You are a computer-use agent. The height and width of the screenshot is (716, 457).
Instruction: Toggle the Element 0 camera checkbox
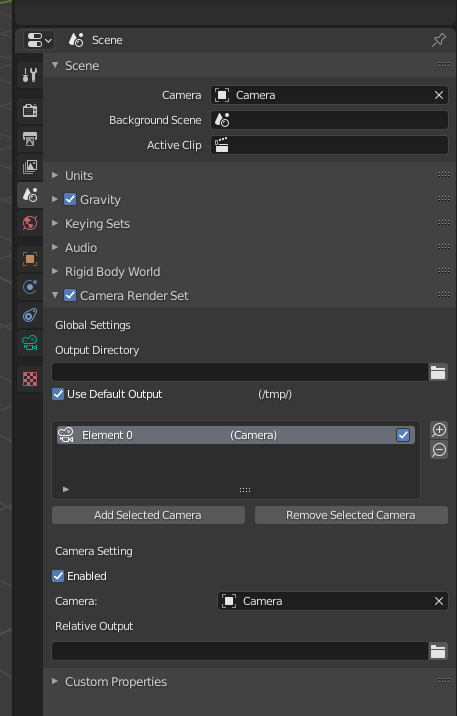click(x=403, y=435)
